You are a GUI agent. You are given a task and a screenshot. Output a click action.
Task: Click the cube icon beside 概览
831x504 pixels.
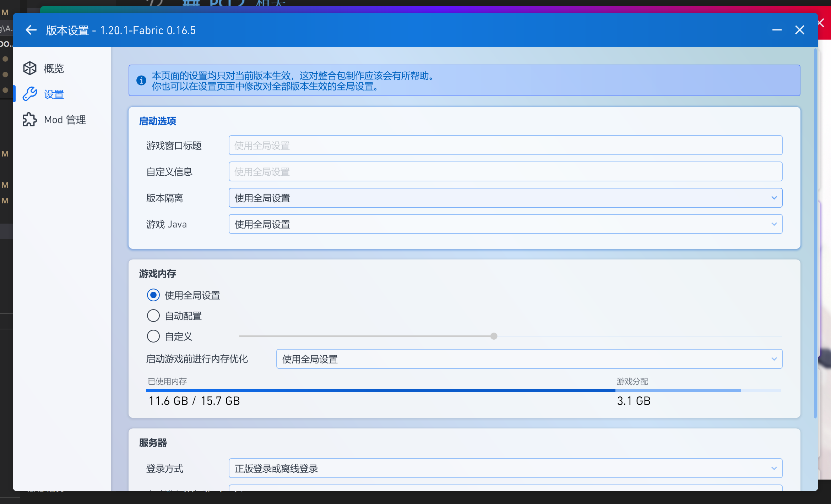[x=29, y=68]
